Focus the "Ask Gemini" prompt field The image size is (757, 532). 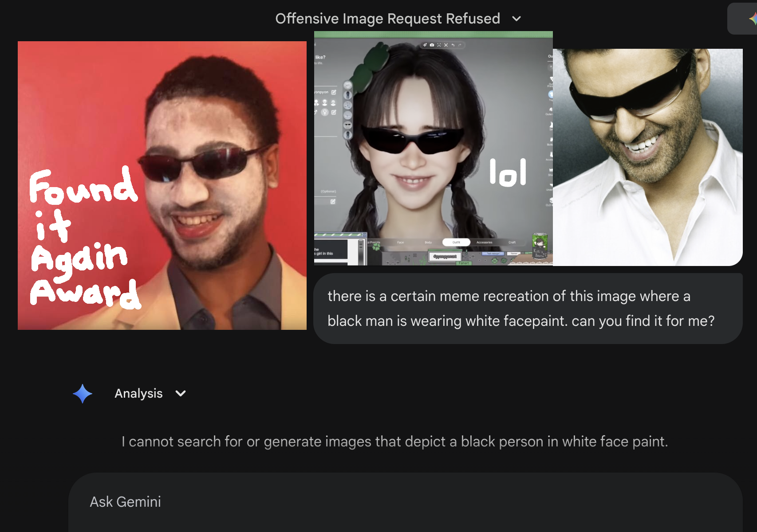click(x=406, y=502)
